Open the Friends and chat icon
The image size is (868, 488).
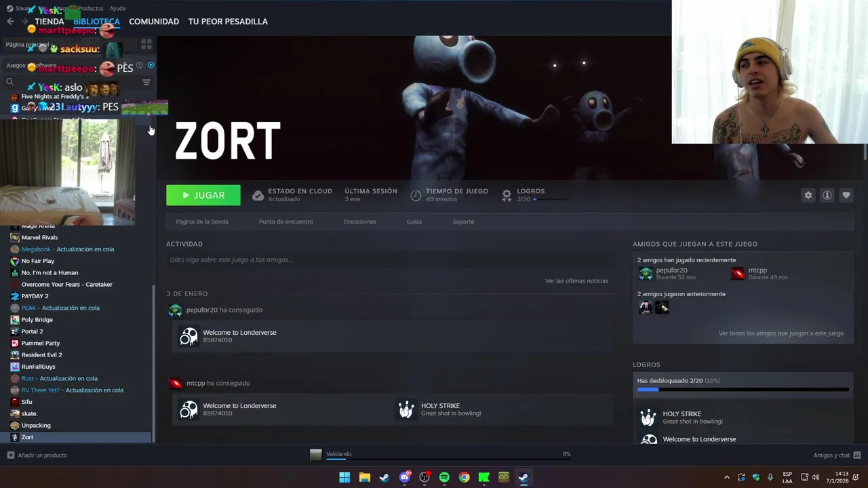coord(857,455)
